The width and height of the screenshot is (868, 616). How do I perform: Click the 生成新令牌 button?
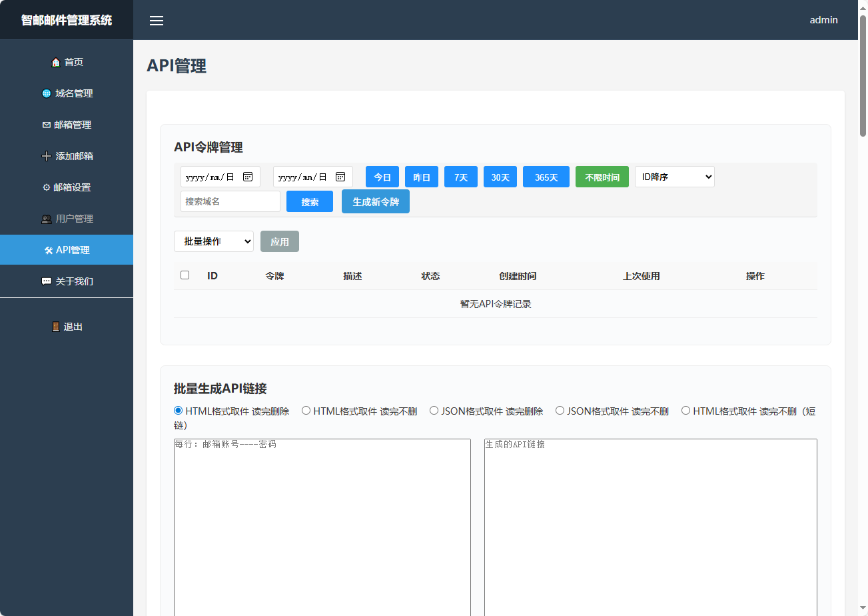click(375, 201)
